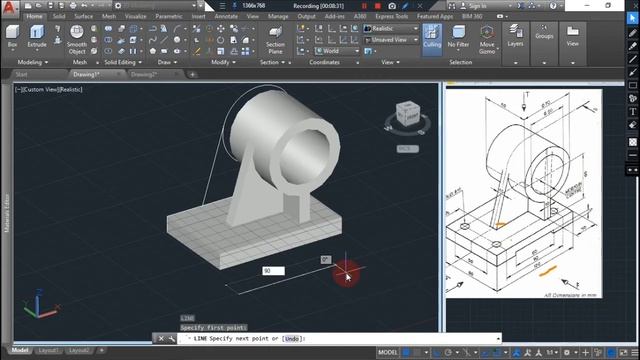
Task: Open the View panel button in ribbon
Action: [573, 36]
